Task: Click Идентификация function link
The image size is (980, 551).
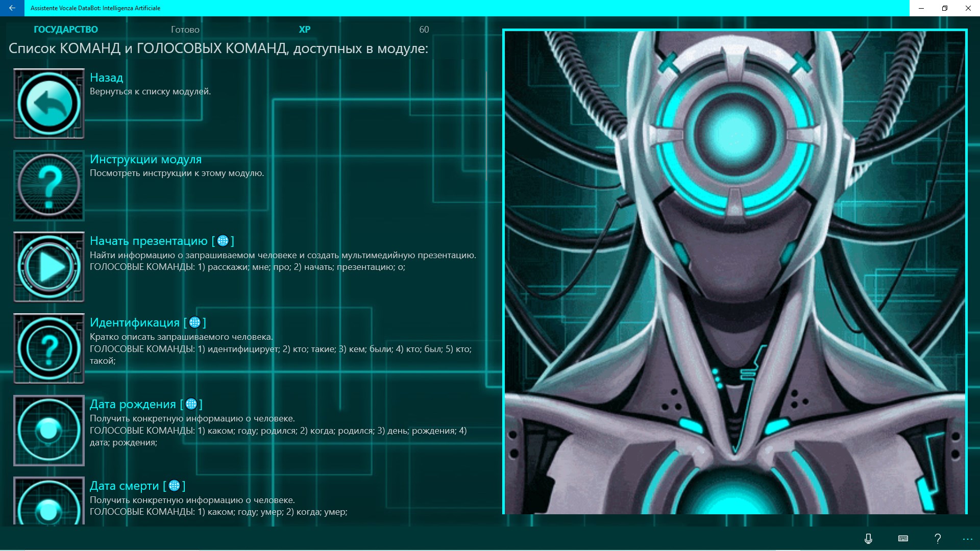Action: (x=135, y=322)
